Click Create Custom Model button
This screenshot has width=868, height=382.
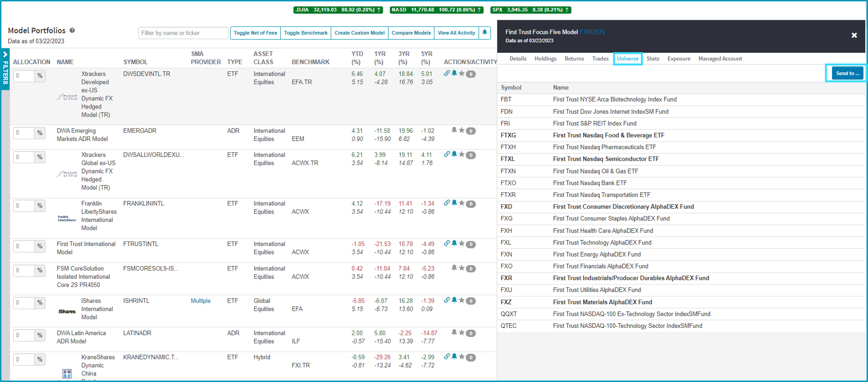pos(360,33)
